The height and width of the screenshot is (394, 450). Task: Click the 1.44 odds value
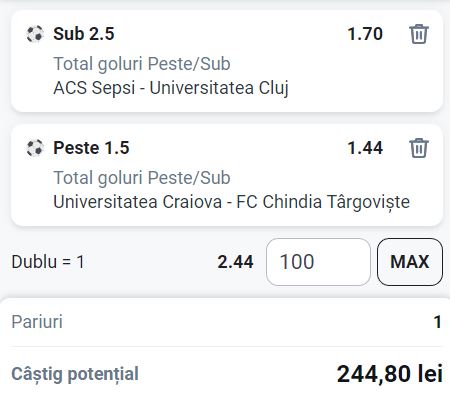pos(365,148)
